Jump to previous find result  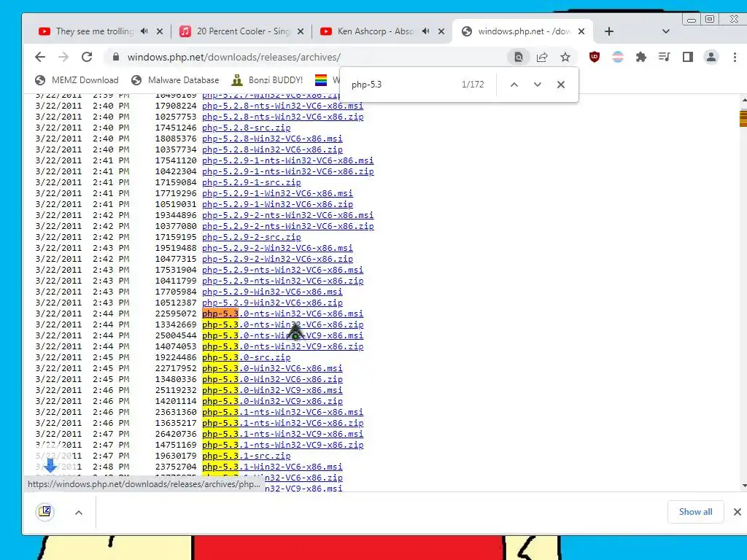pos(514,85)
